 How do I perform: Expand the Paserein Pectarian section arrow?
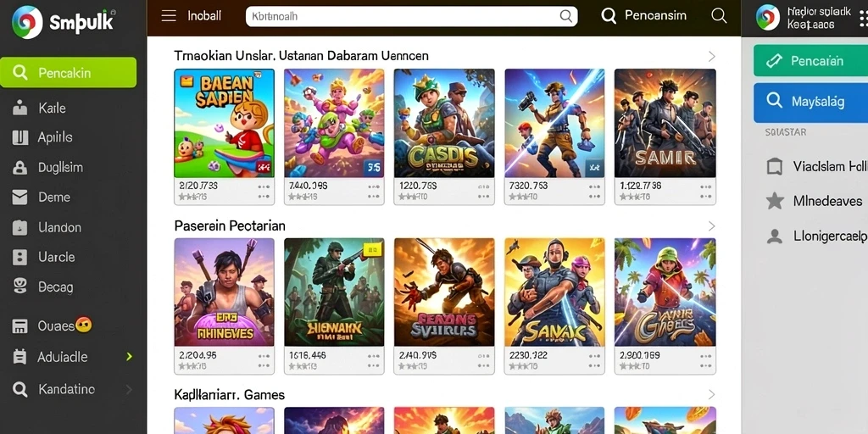711,225
